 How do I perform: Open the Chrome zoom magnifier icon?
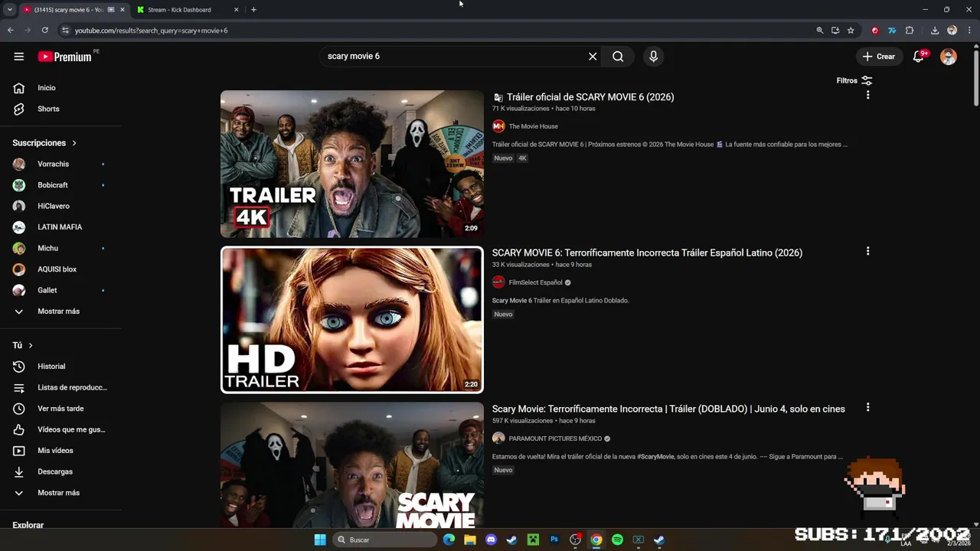pos(820,31)
